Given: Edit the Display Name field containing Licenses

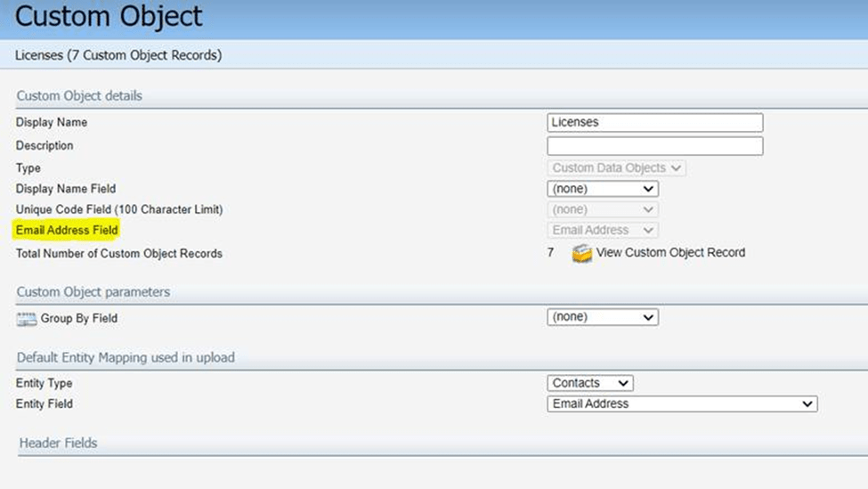Looking at the screenshot, I should [x=655, y=122].
